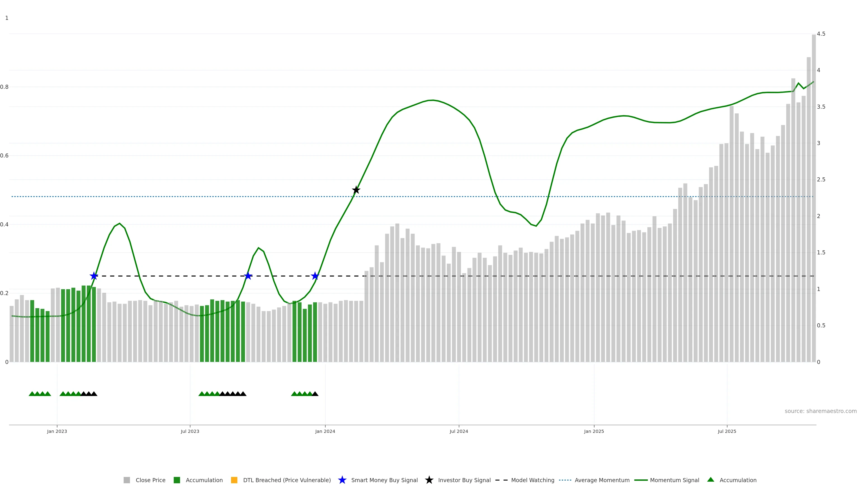Click the gray Close Price legend swatch
Image resolution: width=868 pixels, height=488 pixels.
pos(127,480)
